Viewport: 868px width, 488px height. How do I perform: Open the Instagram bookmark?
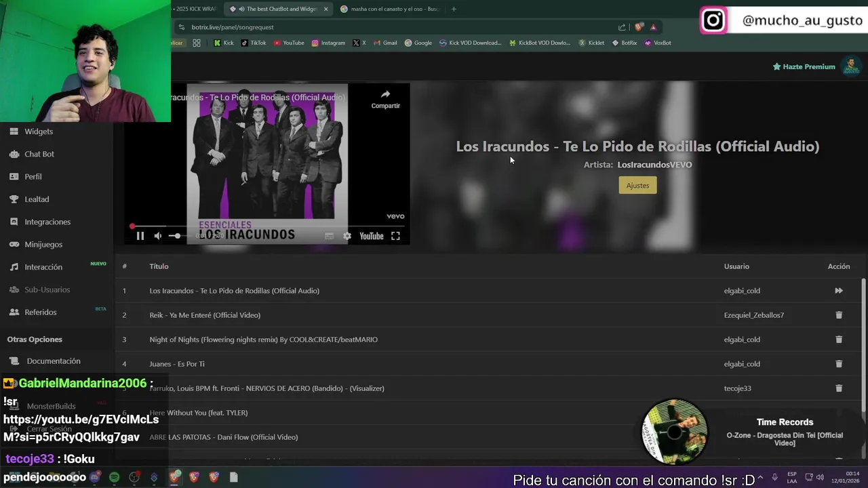point(328,43)
